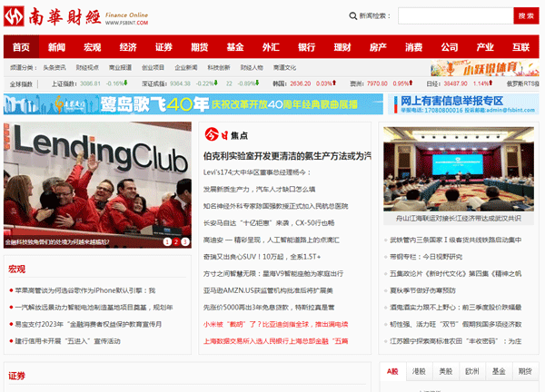Open the 宏观 nav menu item
Screen dimensions: 545x392
click(x=93, y=47)
